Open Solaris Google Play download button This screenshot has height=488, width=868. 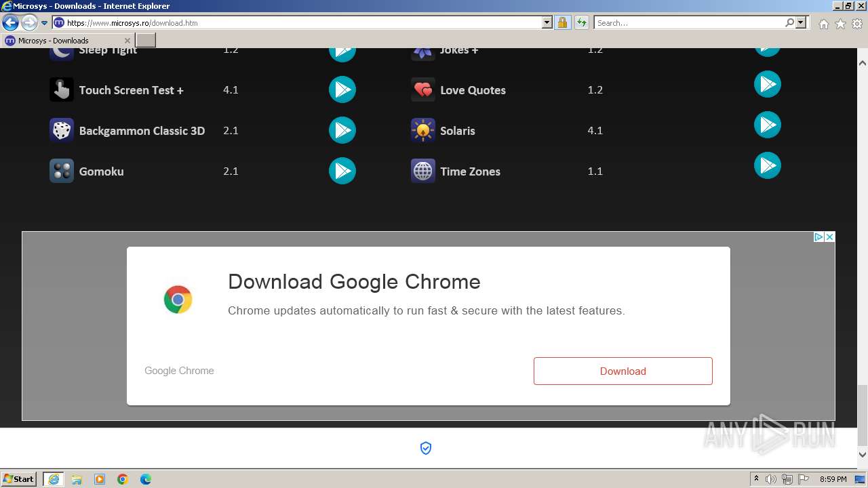(x=768, y=125)
